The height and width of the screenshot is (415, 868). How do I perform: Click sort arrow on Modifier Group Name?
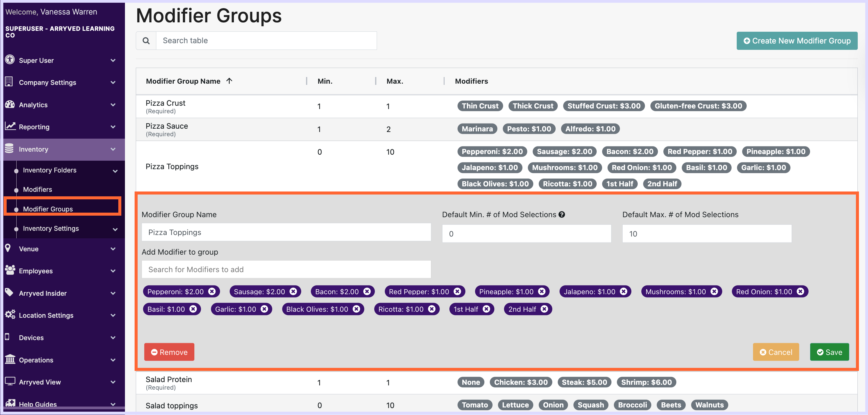pos(229,81)
